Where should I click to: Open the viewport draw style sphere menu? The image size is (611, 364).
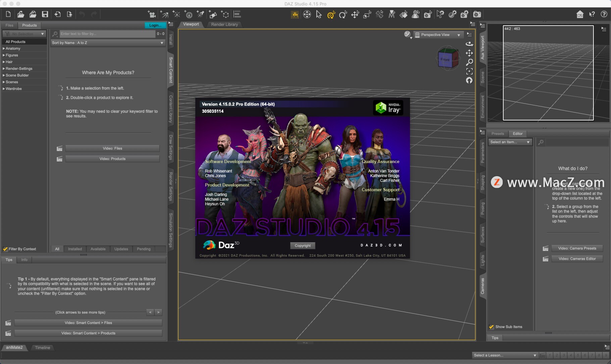click(408, 35)
